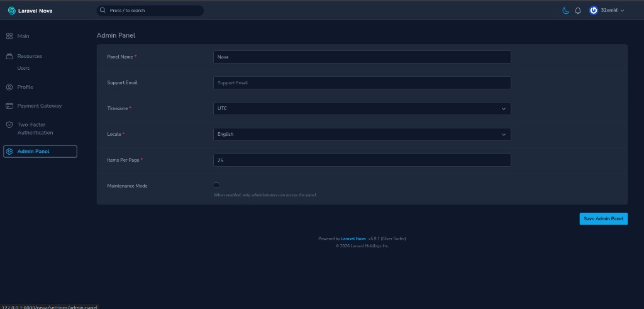Screen dimensions: 644x309
Task: Click the search magnifier icon
Action: click(103, 10)
